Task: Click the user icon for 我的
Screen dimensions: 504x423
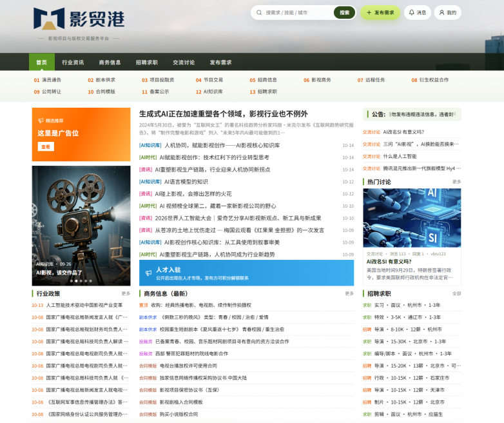Action: [442, 12]
